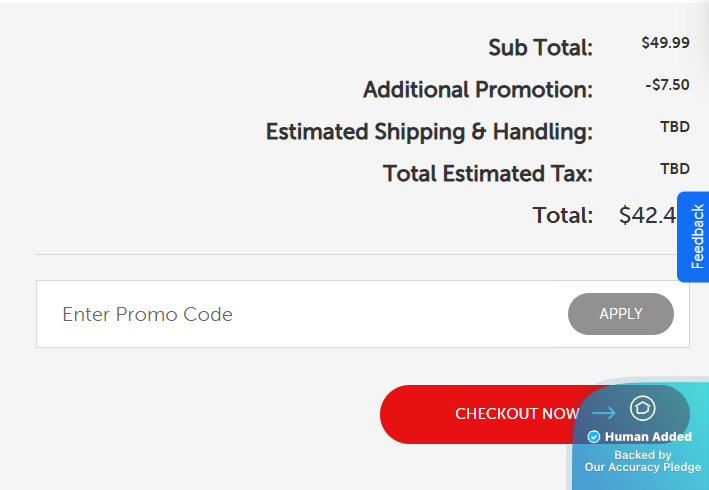Click the Total label
709x490 pixels.
[563, 215]
